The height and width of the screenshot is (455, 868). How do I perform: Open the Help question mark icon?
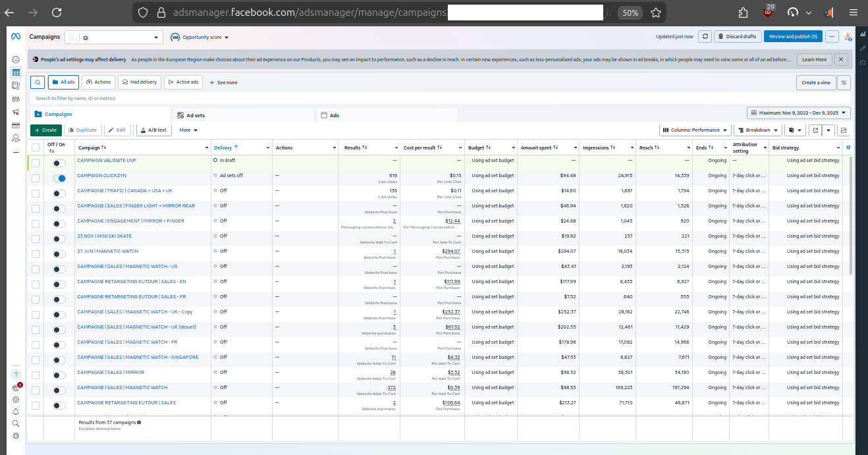tap(16, 374)
